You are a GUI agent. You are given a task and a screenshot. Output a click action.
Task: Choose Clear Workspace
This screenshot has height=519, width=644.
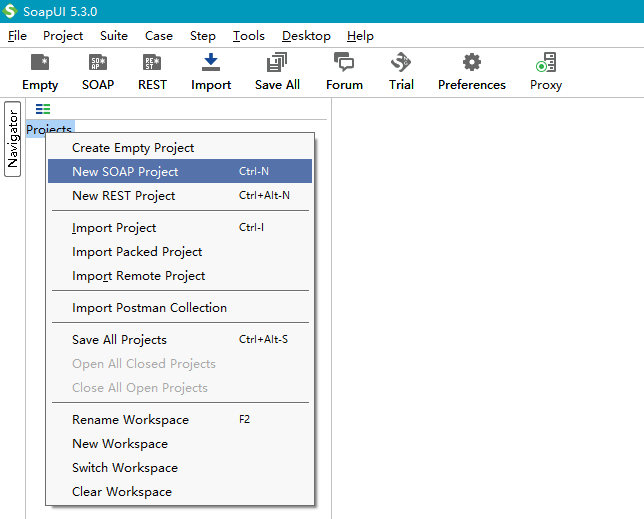pyautogui.click(x=180, y=491)
